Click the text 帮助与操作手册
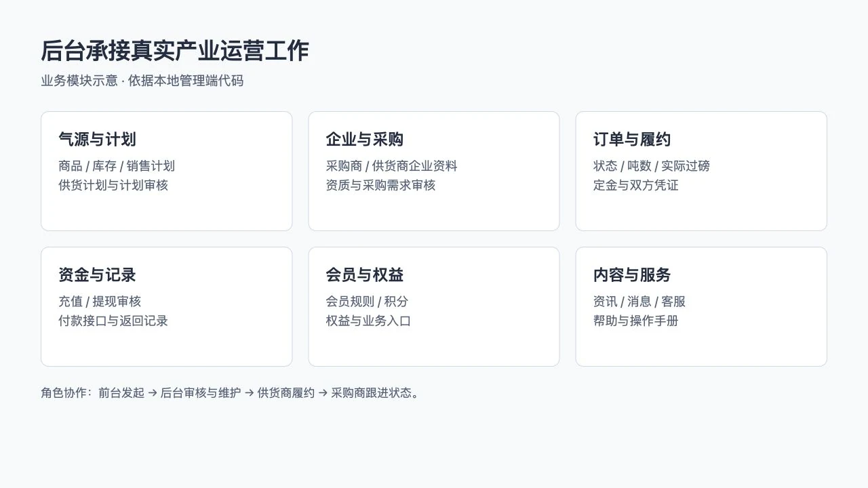 point(635,321)
